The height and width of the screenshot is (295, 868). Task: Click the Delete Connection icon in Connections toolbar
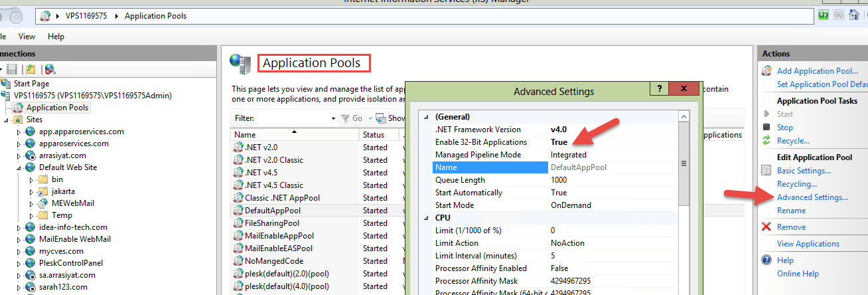tap(50, 69)
